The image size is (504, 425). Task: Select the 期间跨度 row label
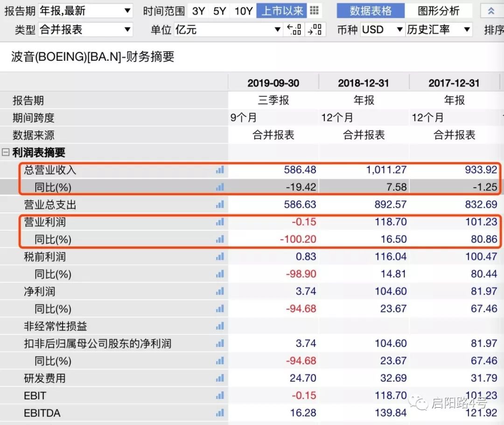coord(34,118)
